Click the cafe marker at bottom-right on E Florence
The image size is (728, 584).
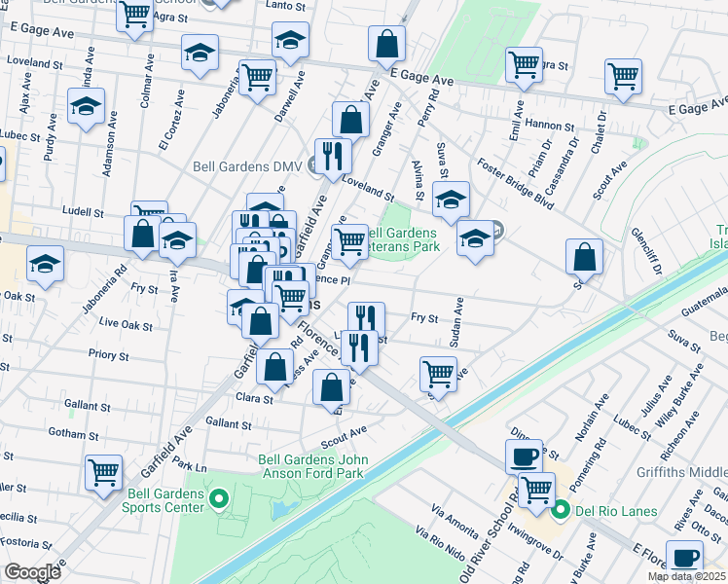[685, 559]
